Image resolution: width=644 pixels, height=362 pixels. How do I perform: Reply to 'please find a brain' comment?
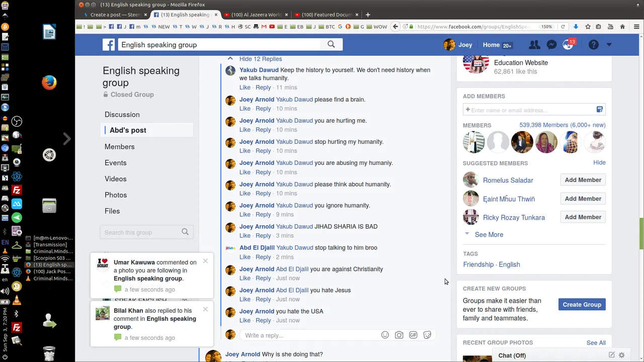click(x=263, y=109)
